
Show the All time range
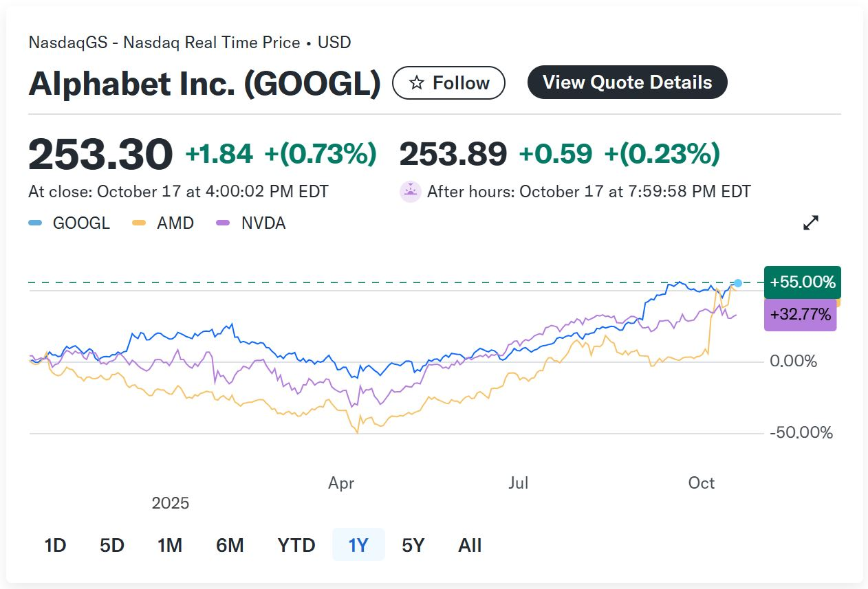point(470,546)
